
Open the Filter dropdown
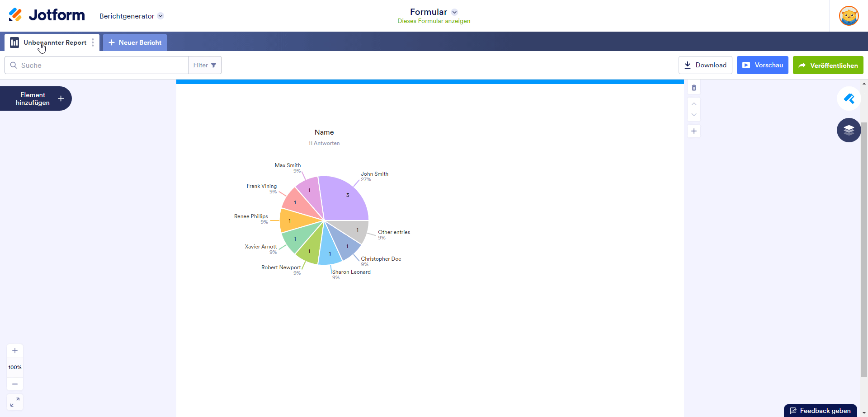pos(205,65)
